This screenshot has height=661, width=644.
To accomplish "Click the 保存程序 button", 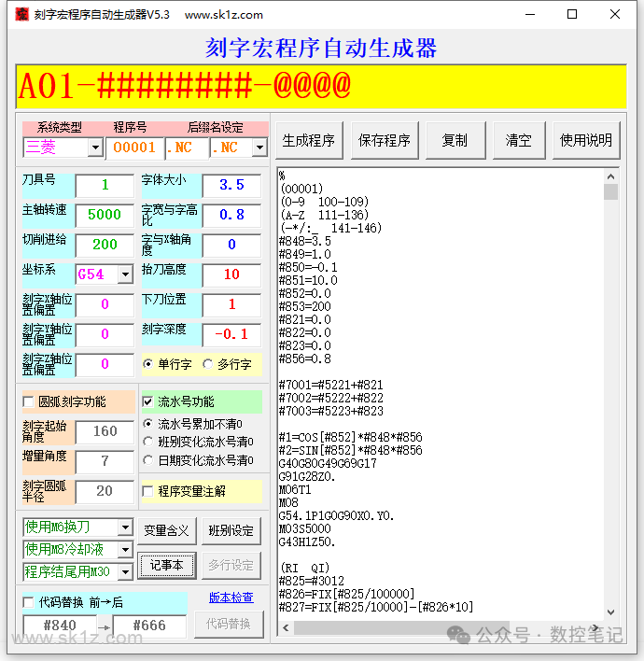I will pyautogui.click(x=385, y=140).
